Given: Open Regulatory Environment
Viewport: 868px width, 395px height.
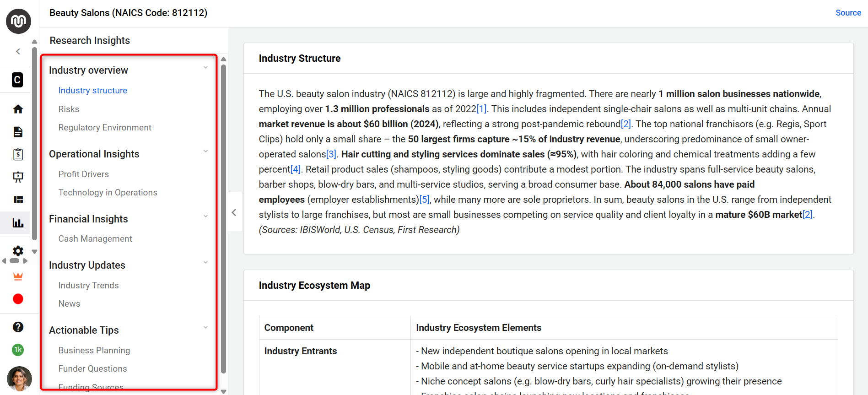Looking at the screenshot, I should (105, 127).
